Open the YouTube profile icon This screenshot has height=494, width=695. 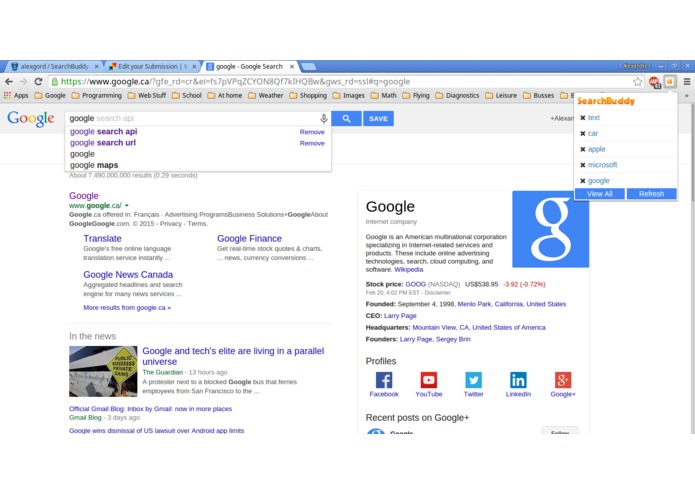pyautogui.click(x=429, y=380)
